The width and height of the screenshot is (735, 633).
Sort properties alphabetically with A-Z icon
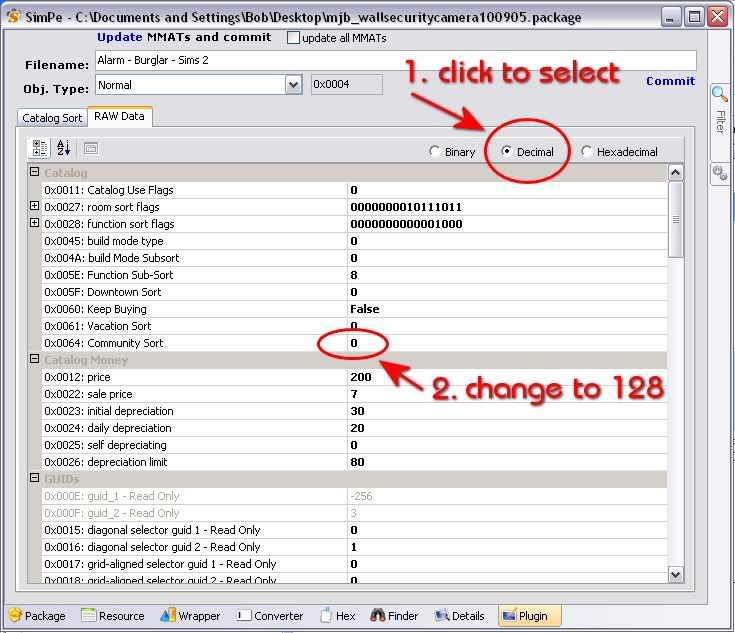[x=64, y=148]
